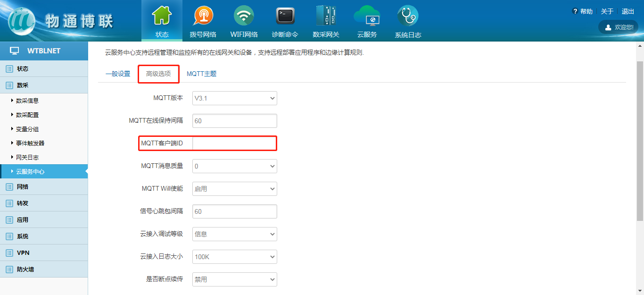The height and width of the screenshot is (295, 644).
Task: Click the welcome user profile button
Action: (x=618, y=27)
